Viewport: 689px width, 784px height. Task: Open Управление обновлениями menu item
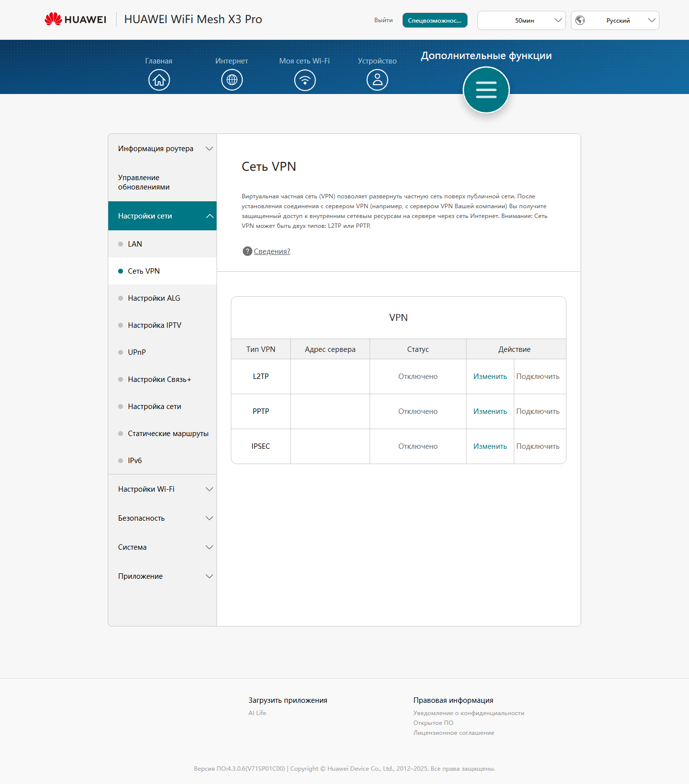[162, 182]
